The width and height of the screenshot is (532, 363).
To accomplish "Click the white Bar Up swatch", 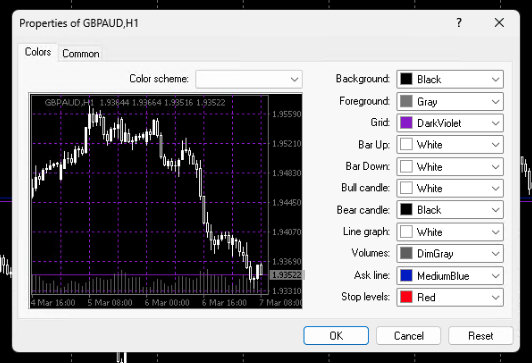I will pyautogui.click(x=406, y=144).
